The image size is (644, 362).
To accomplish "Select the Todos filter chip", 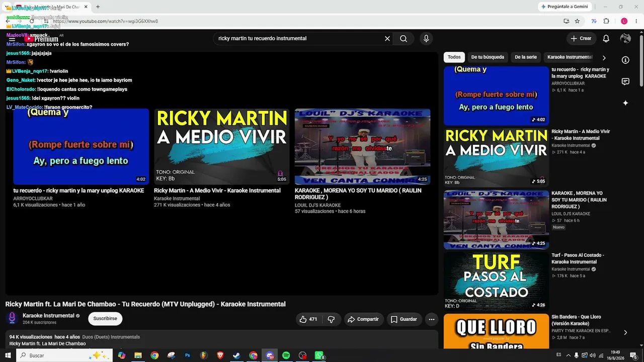I will 454,57.
